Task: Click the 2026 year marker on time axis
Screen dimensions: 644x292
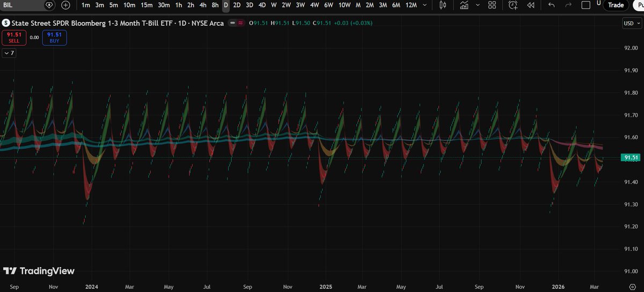Action: point(560,287)
